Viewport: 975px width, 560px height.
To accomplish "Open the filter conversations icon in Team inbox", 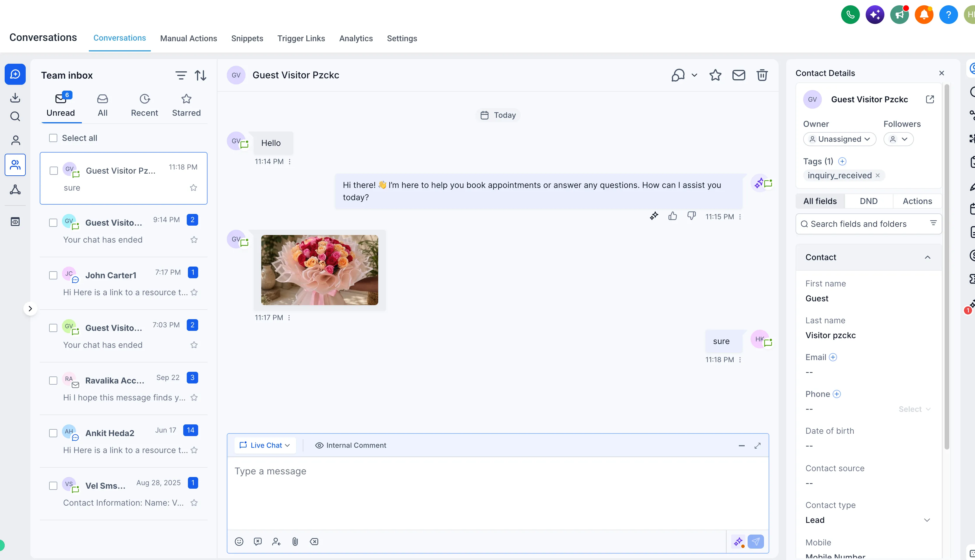I will tap(181, 75).
